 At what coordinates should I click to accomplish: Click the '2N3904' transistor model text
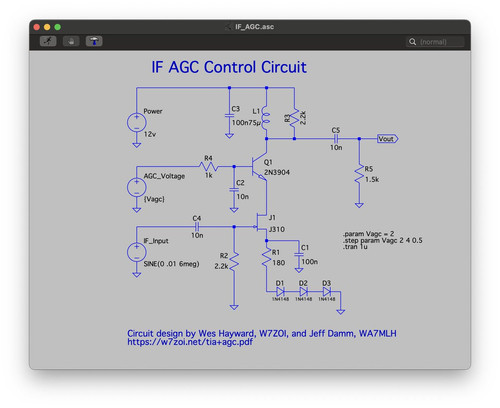point(277,172)
